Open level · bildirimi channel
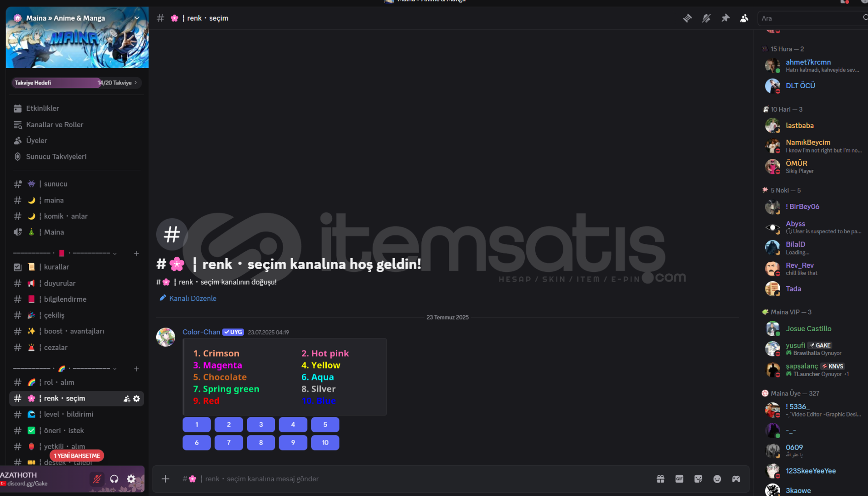Screen dimensions: 868x496 point(77,414)
